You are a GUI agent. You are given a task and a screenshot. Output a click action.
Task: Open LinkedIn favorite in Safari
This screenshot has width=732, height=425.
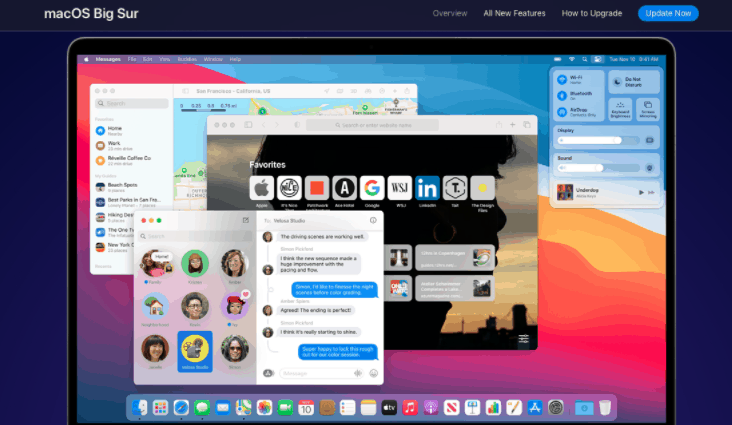(x=427, y=188)
